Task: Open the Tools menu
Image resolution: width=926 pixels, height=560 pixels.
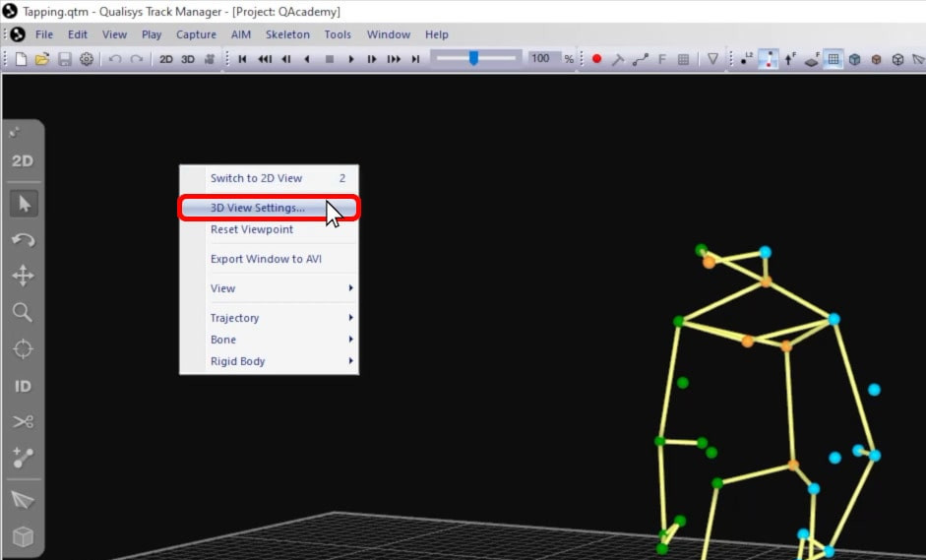Action: [338, 34]
